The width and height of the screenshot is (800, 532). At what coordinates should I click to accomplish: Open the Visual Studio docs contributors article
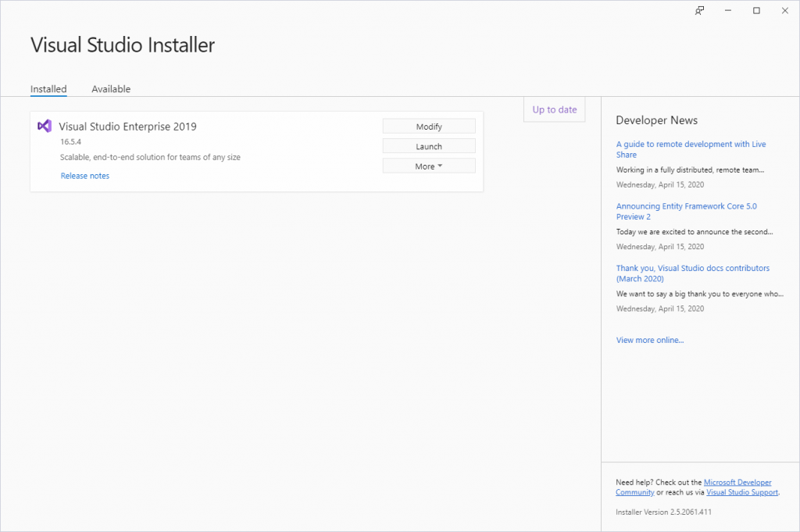(x=693, y=273)
